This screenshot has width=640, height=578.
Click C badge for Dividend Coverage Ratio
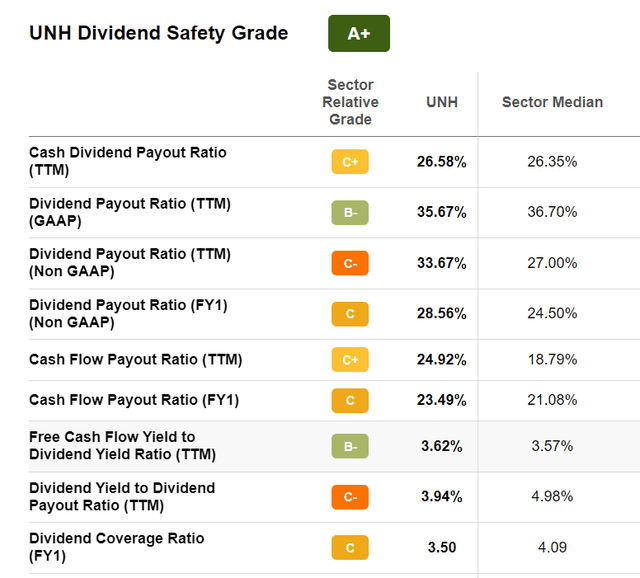point(350,548)
